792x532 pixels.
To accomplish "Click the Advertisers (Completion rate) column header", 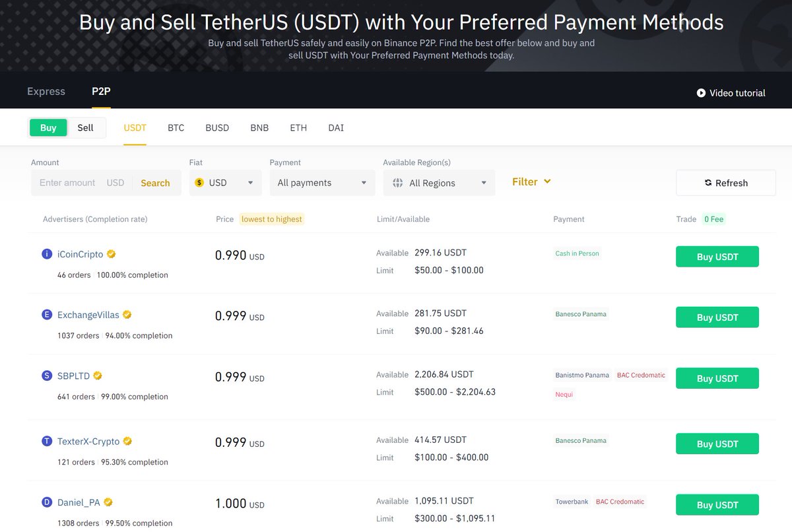I will [x=95, y=219].
